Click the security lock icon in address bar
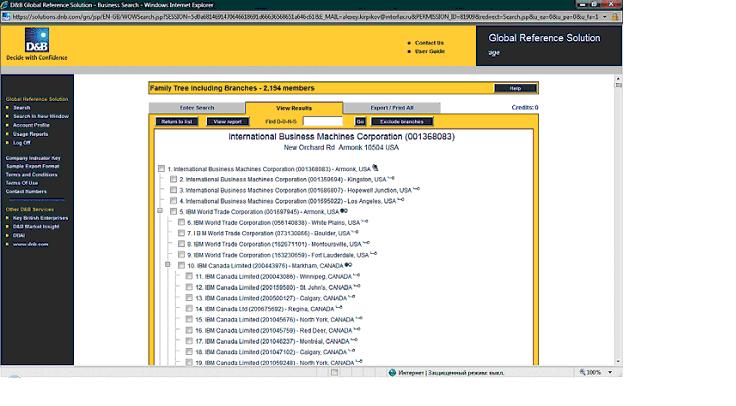The height and width of the screenshot is (406, 736). pos(615,16)
